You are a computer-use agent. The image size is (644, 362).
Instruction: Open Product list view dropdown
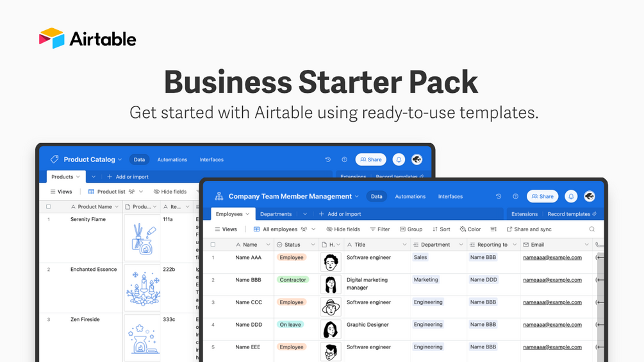[x=141, y=192]
